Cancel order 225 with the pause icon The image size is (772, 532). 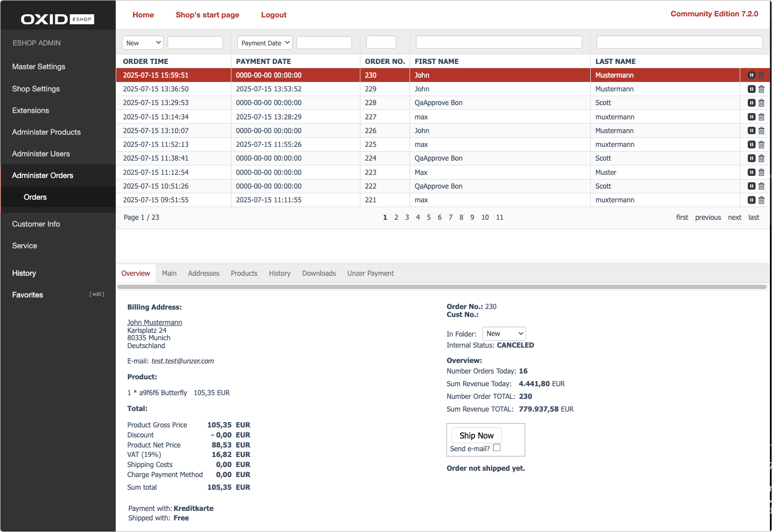tap(751, 144)
